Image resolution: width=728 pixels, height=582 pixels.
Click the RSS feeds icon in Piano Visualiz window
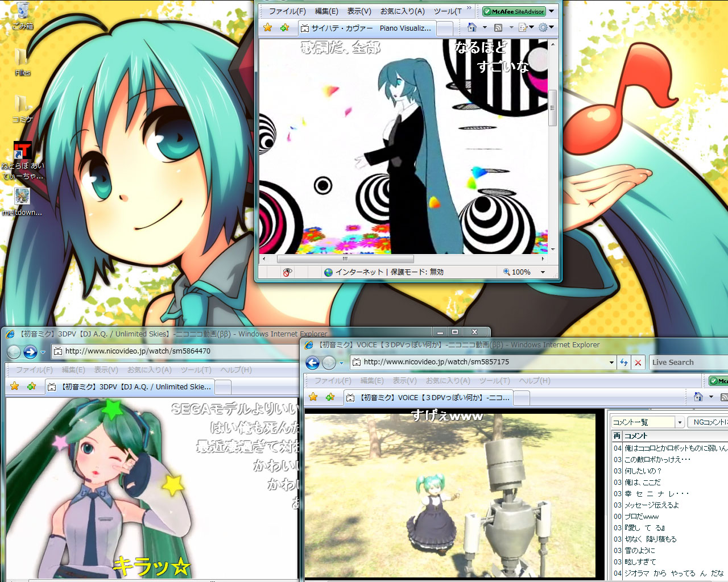coord(498,27)
